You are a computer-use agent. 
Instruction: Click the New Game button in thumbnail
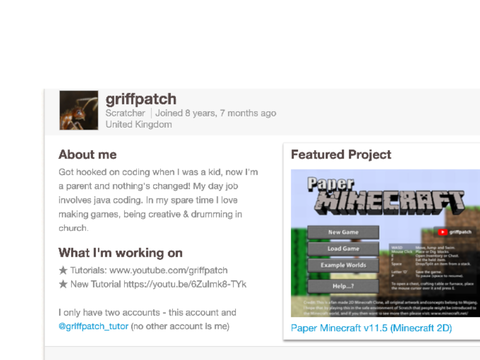coord(343,232)
